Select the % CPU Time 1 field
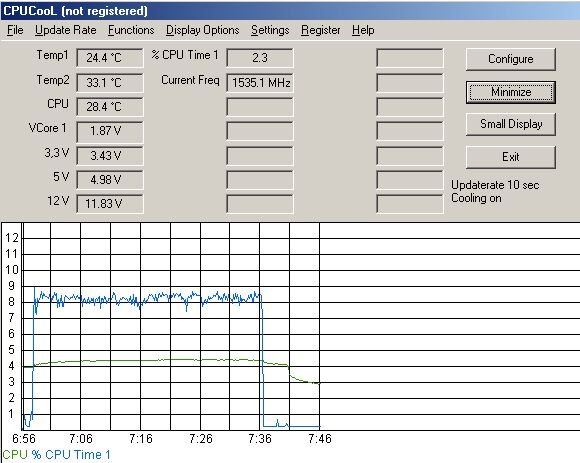This screenshot has height=463, width=580. [260, 58]
